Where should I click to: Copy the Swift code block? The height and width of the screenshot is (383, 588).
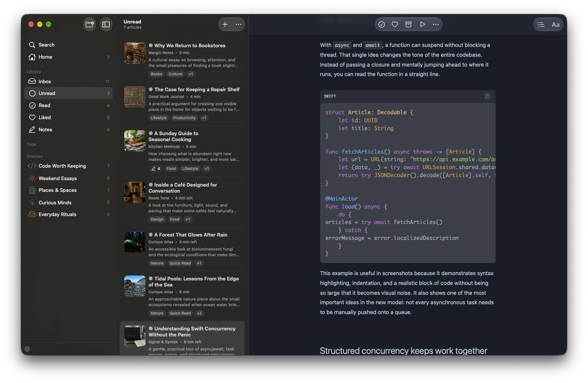point(487,96)
